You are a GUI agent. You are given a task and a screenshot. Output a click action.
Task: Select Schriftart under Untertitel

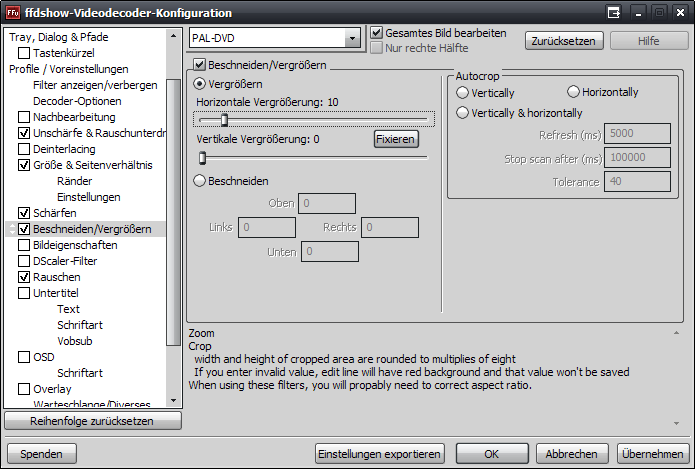[x=80, y=325]
